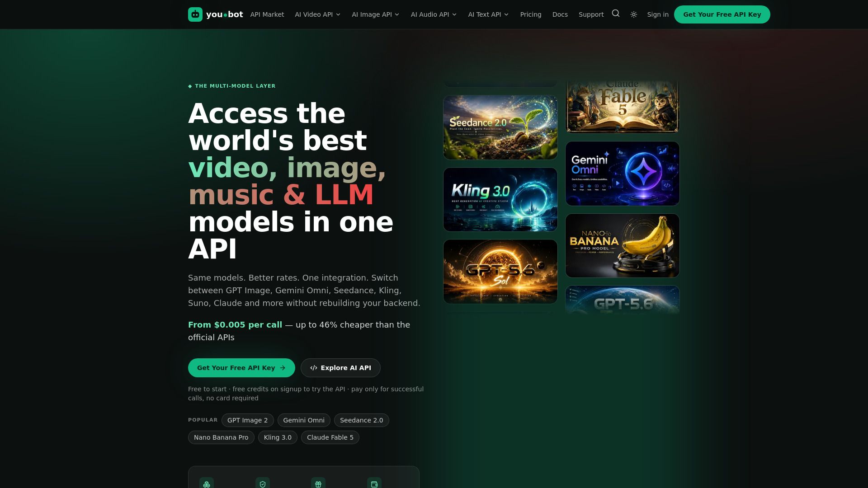
Task: Open the AI Text API dropdown menu
Action: pyautogui.click(x=489, y=14)
